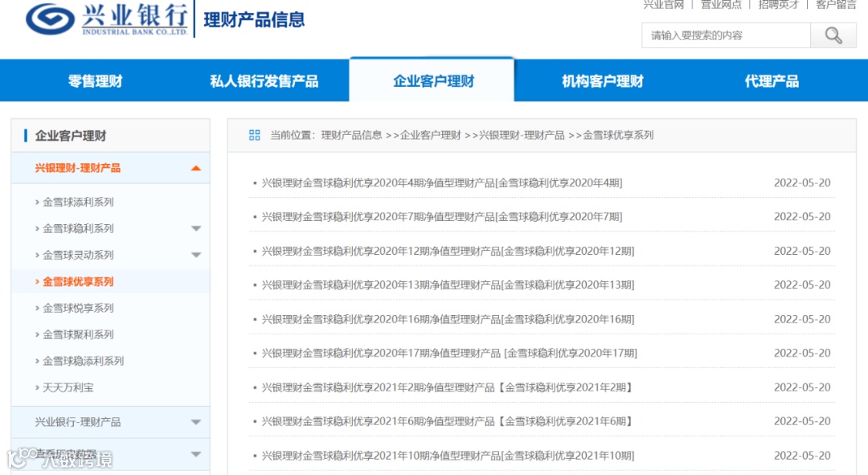The width and height of the screenshot is (868, 475).
Task: Open the 兴业官网 top link
Action: (663, 5)
